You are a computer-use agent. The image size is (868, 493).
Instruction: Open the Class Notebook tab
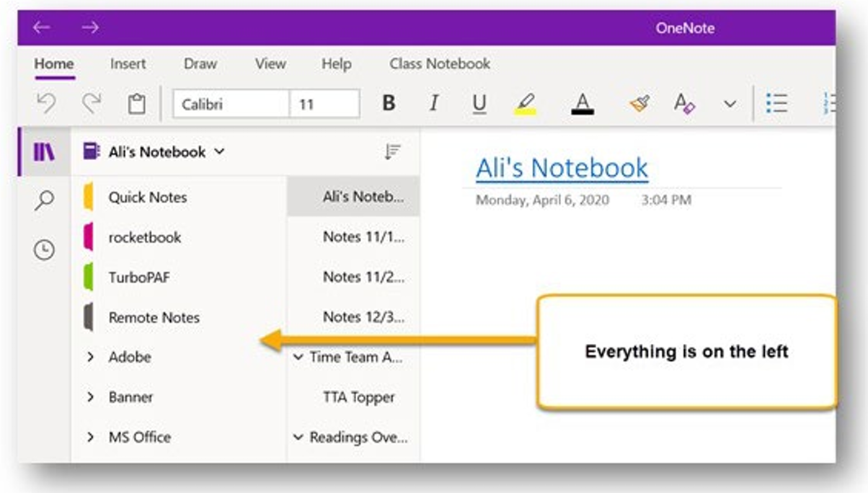[x=439, y=63]
